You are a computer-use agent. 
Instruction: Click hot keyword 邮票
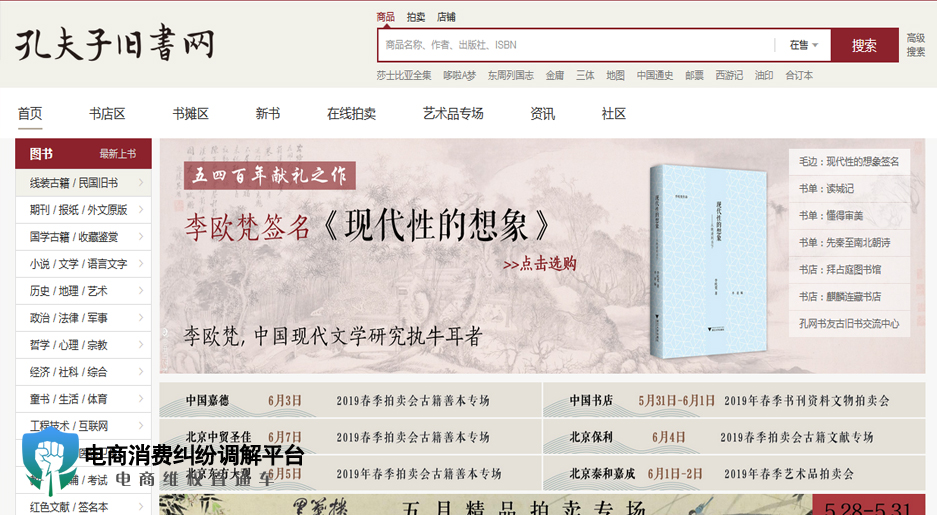coord(694,75)
